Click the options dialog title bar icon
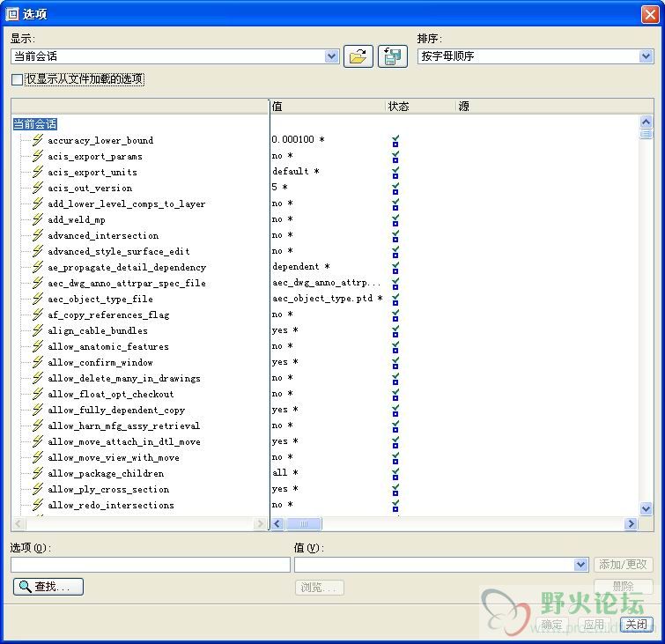 coord(12,14)
